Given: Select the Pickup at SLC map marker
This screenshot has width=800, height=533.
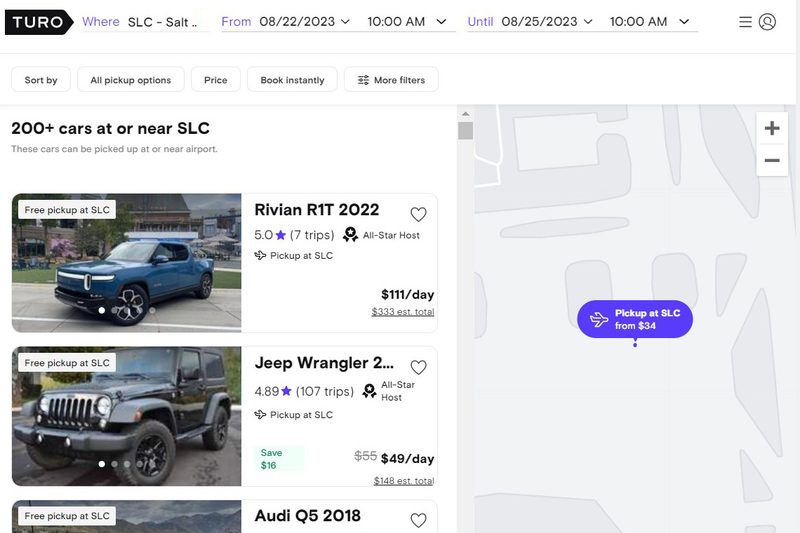Looking at the screenshot, I should (635, 319).
